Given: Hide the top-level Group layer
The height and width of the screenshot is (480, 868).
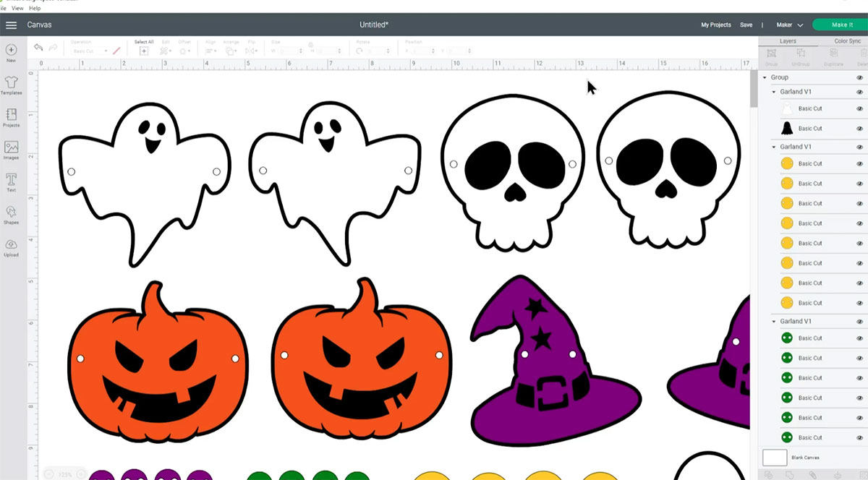Looking at the screenshot, I should coord(860,77).
